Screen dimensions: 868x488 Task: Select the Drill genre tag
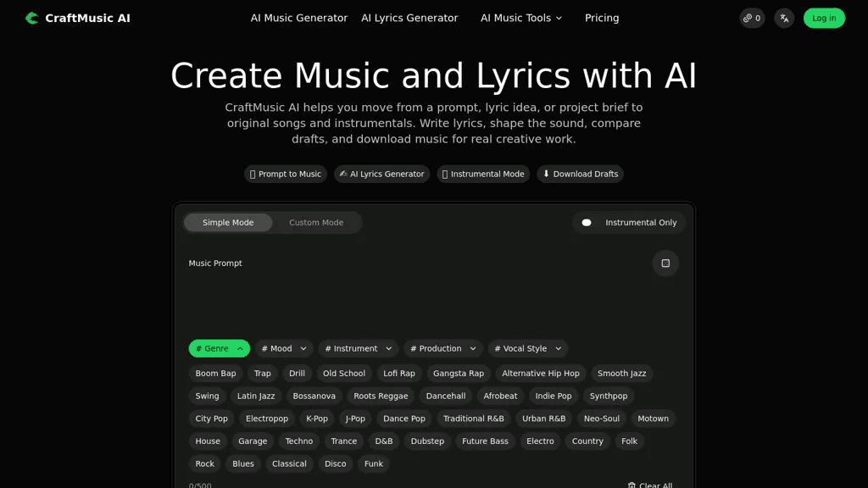point(297,374)
